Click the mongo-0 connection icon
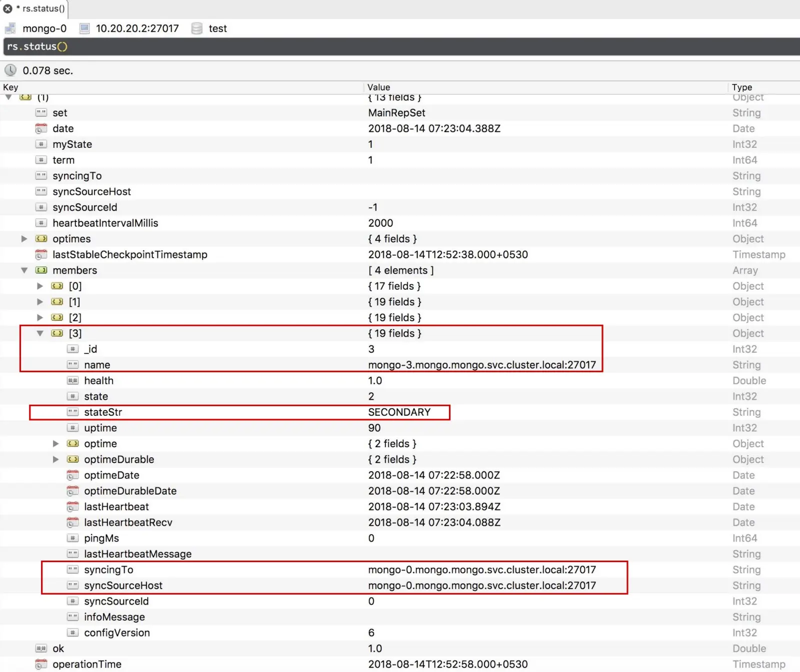 (10, 28)
